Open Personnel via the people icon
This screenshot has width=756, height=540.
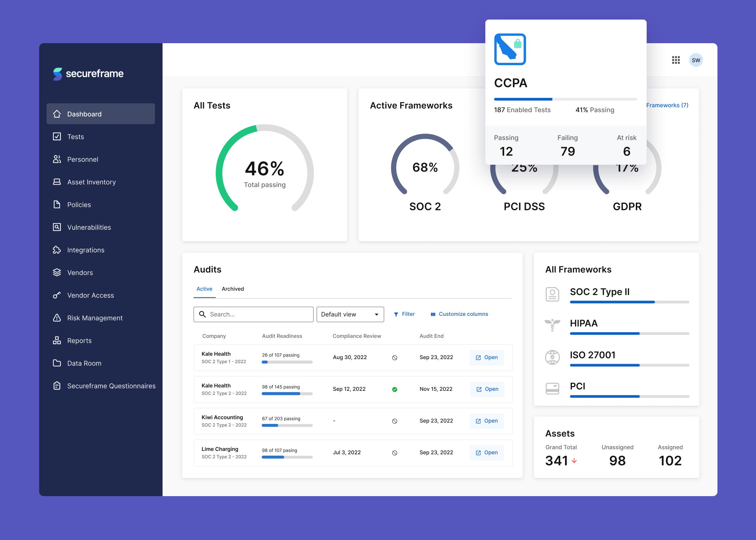point(57,159)
